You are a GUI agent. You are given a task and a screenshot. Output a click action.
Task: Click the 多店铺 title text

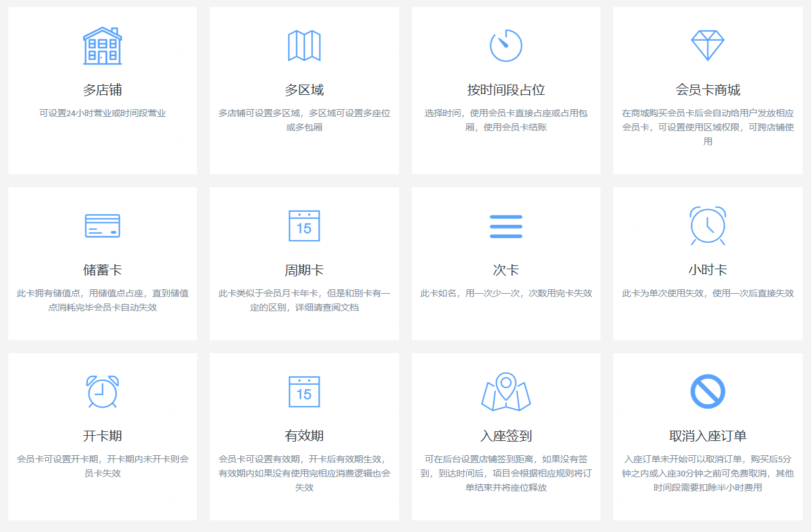[x=102, y=88]
